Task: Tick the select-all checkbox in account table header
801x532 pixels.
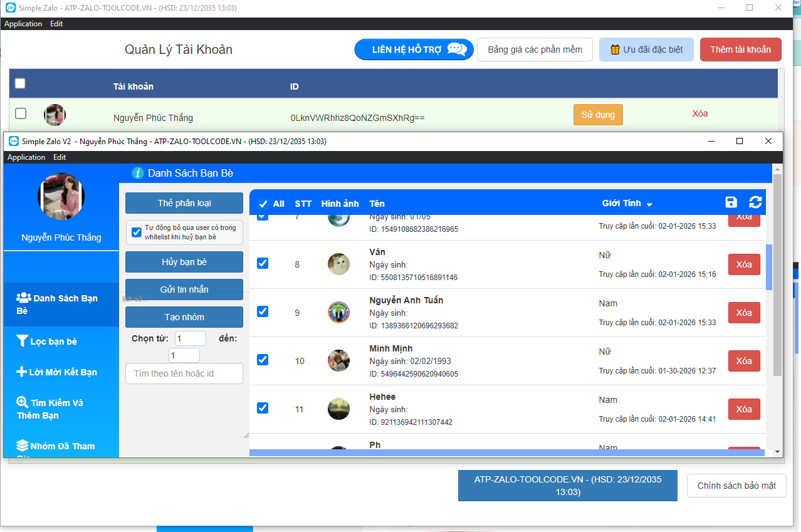Action: point(20,83)
